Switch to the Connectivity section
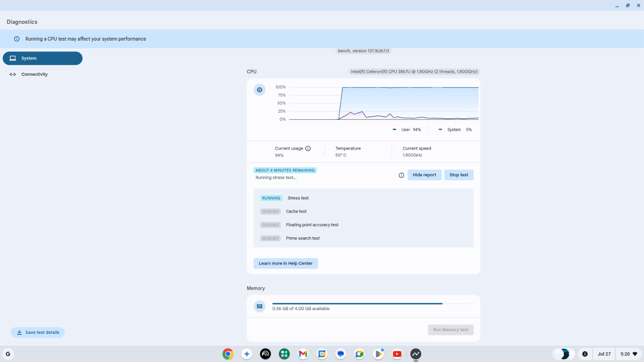644x362 pixels. coord(34,74)
